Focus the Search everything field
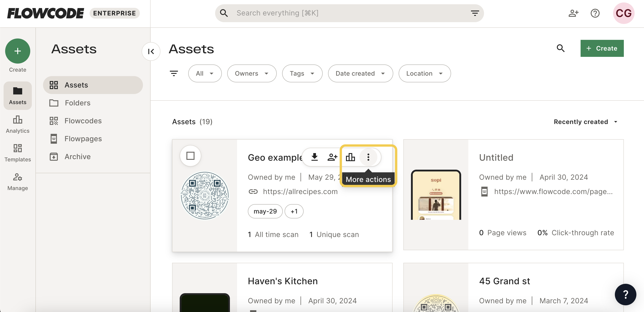644x312 pixels. click(349, 13)
